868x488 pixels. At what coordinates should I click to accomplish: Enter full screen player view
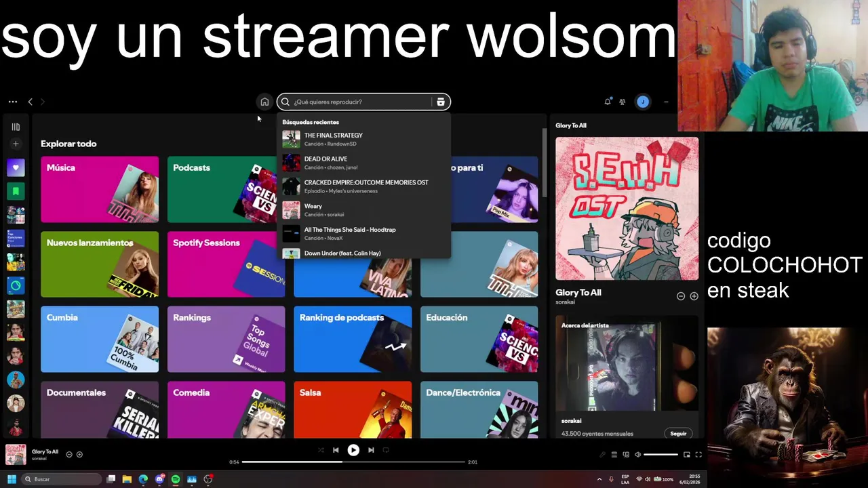(698, 455)
